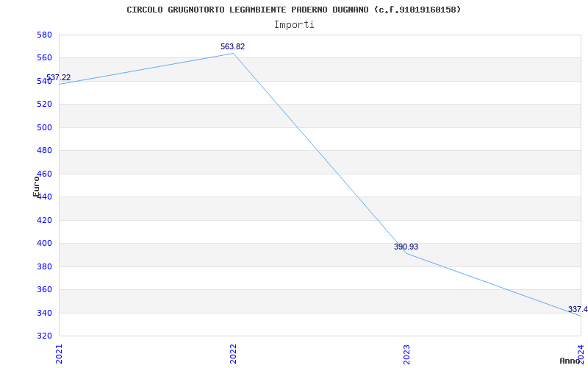
Task: Click the 337.4 data label
Action: [578, 309]
